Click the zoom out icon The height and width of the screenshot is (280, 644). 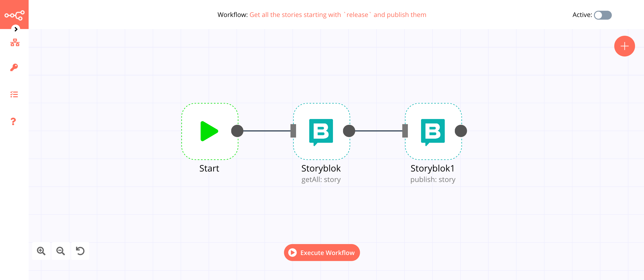coord(60,251)
